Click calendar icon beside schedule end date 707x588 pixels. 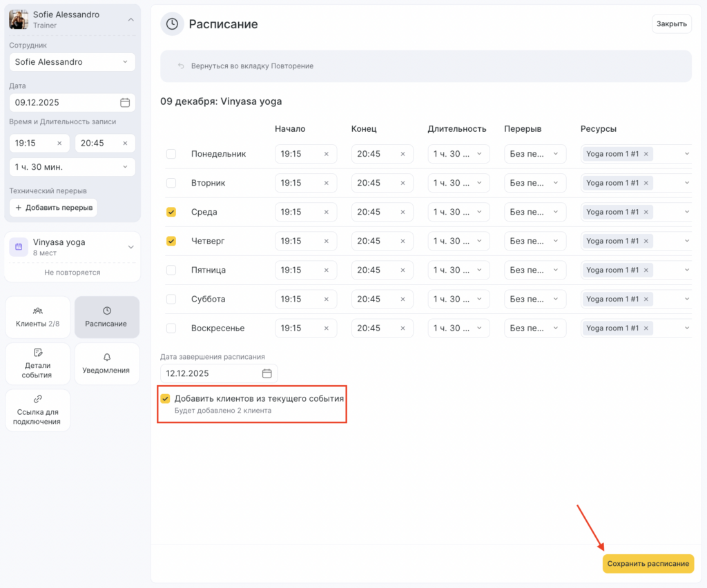[x=267, y=373]
